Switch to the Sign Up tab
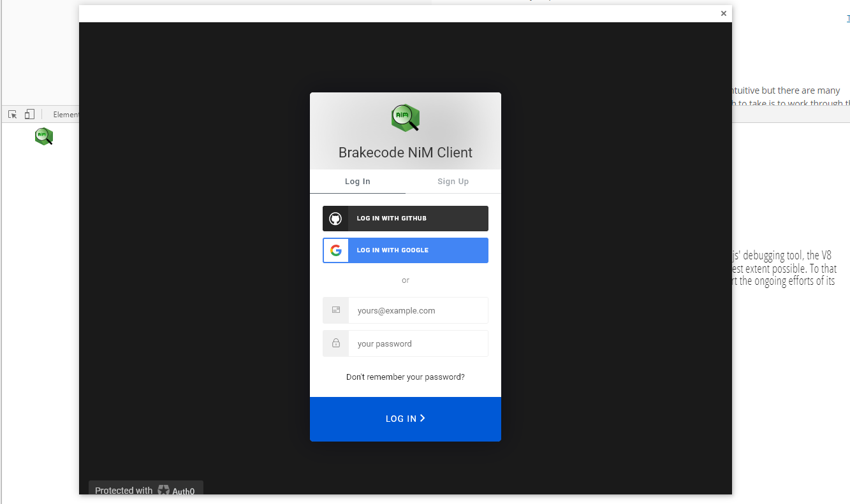850x504 pixels. (x=453, y=182)
